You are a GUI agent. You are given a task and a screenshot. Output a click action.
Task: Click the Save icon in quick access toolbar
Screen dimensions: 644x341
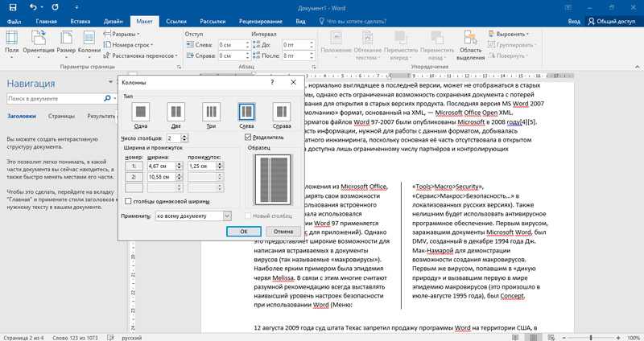(x=13, y=7)
